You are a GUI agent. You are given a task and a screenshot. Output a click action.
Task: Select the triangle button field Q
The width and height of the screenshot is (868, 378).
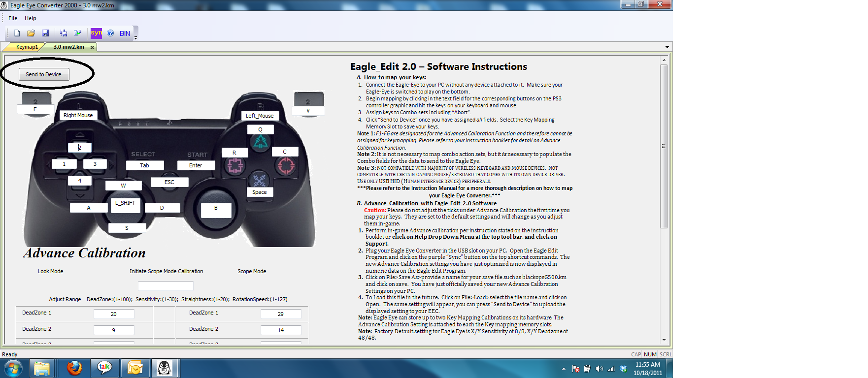(x=260, y=129)
